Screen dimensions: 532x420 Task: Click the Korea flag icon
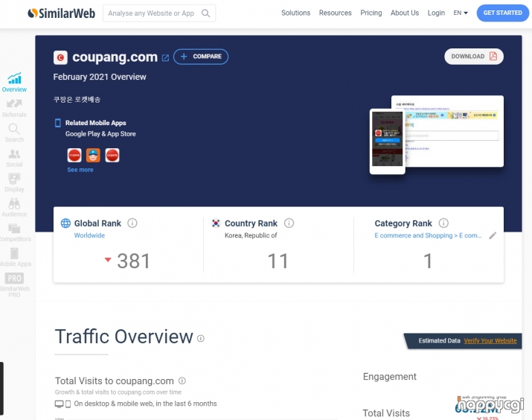216,223
